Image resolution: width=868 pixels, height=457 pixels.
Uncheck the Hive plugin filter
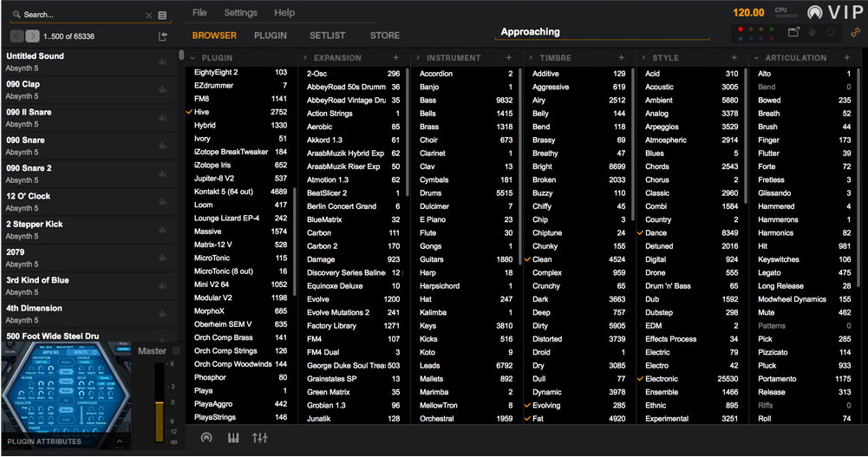click(x=189, y=112)
